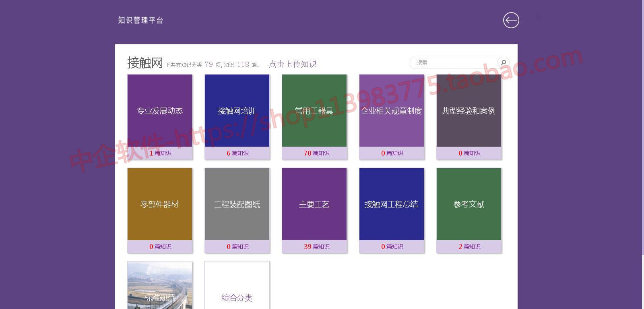Click the 1 篇知识 count under 专业发展动态
The image size is (644, 309).
point(160,153)
